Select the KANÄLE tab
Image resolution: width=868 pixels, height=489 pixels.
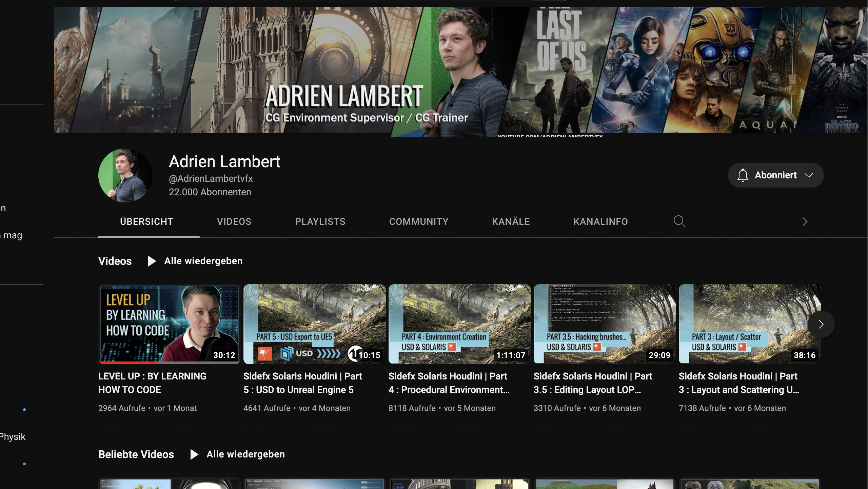coord(511,221)
